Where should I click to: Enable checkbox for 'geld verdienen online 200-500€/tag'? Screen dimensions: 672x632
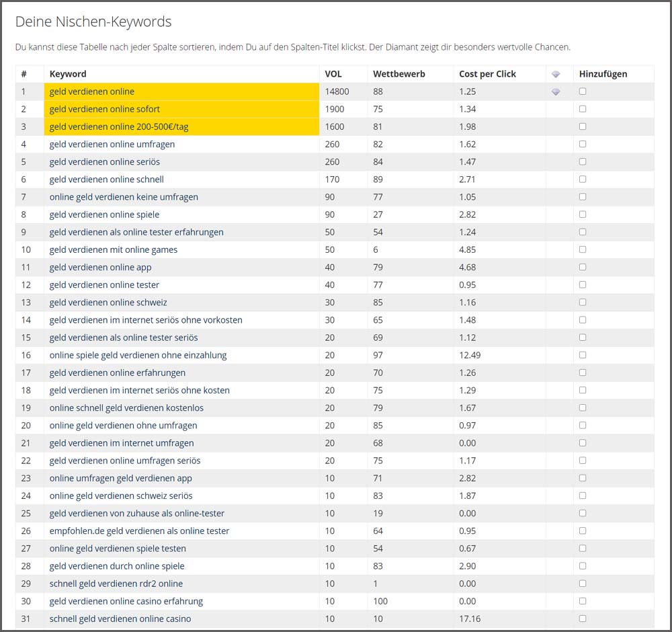coord(583,126)
